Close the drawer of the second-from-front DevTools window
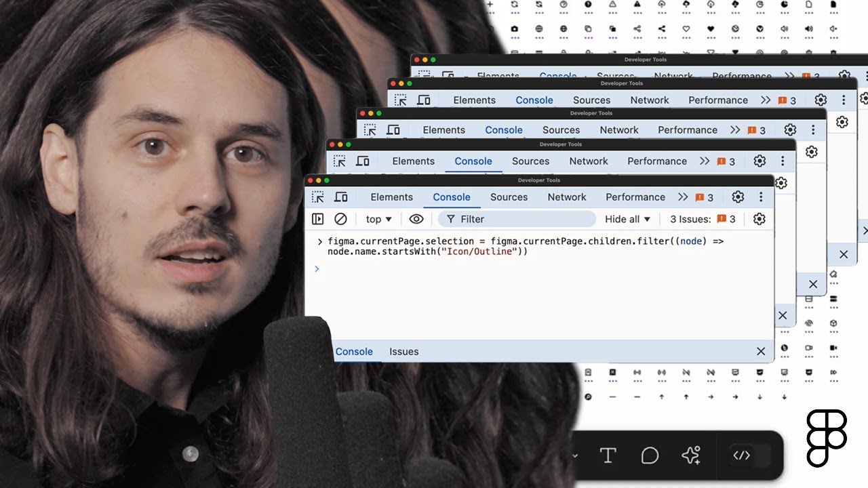Screen dimensions: 868x488 tap(783, 315)
